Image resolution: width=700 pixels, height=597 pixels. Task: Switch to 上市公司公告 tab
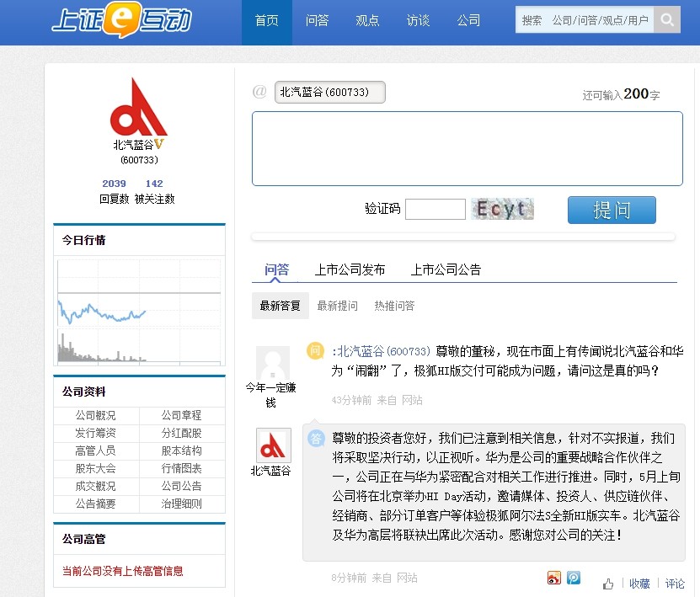pyautogui.click(x=446, y=269)
